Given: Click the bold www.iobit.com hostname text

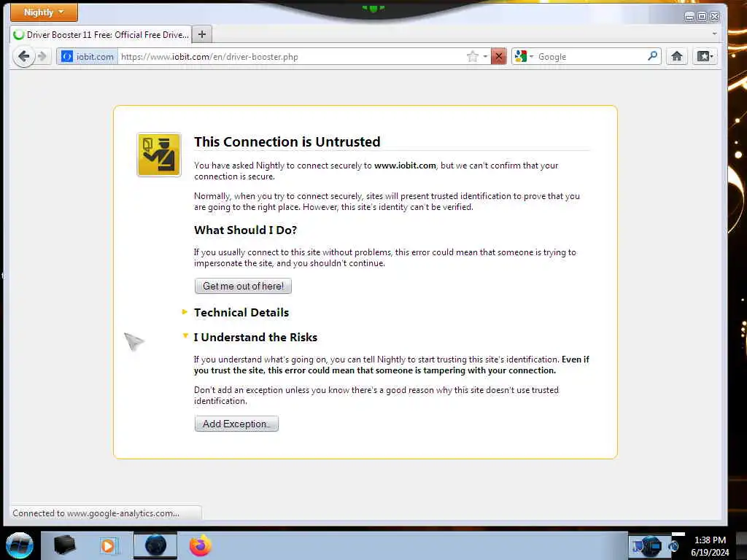Looking at the screenshot, I should pyautogui.click(x=405, y=166).
